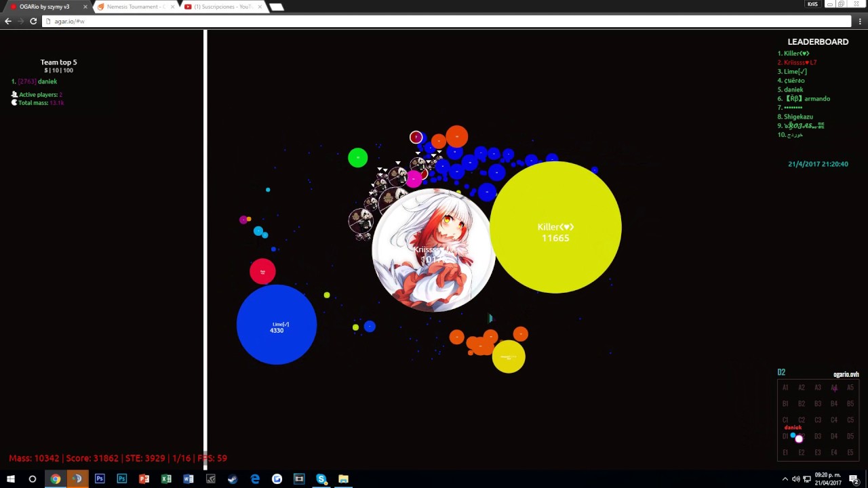Open the round G taskbar icon

pos(277,479)
